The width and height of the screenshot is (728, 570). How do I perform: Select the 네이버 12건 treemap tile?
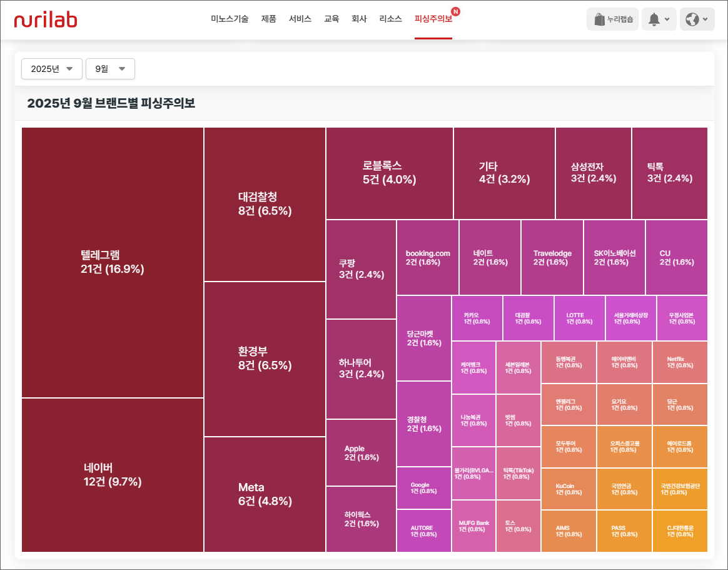click(x=113, y=474)
